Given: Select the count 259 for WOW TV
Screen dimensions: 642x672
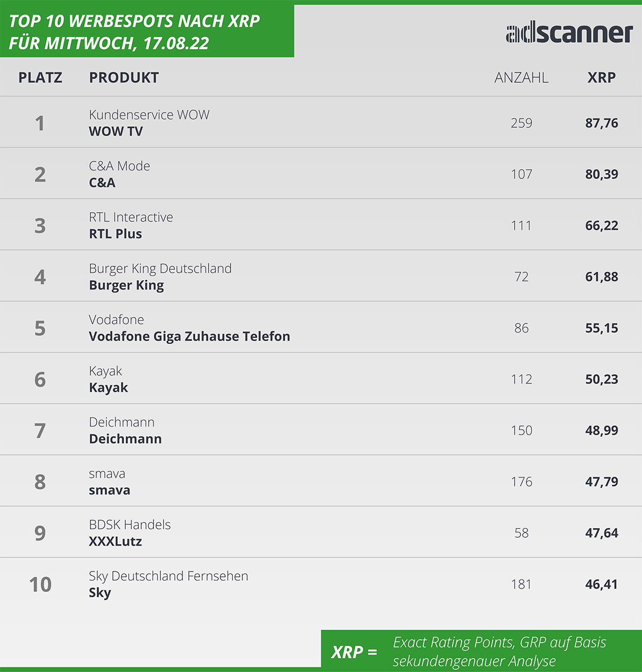Looking at the screenshot, I should (521, 123).
